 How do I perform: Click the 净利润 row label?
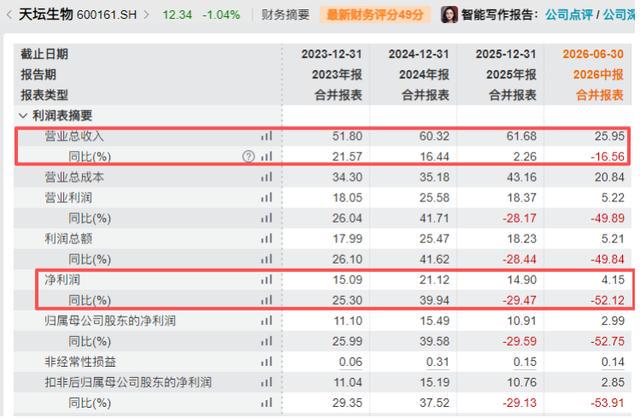coord(62,280)
